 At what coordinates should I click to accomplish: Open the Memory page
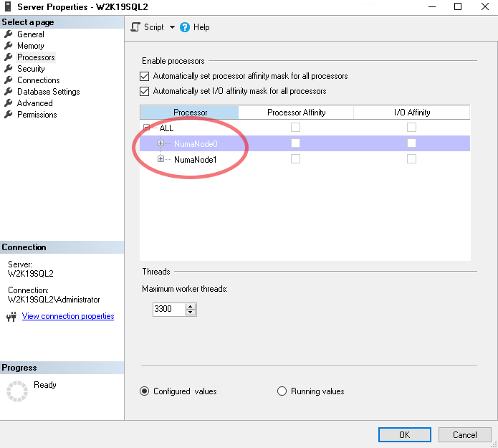pos(31,46)
